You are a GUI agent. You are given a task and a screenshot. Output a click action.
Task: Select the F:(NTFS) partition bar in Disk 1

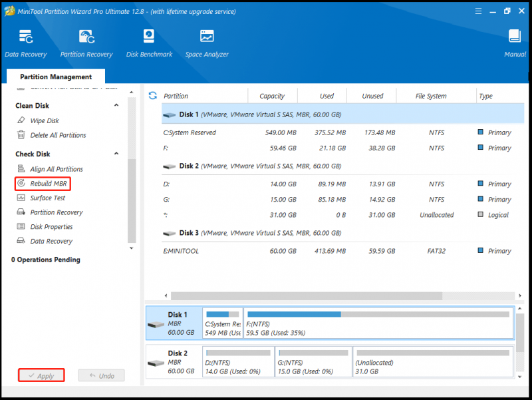(x=378, y=323)
